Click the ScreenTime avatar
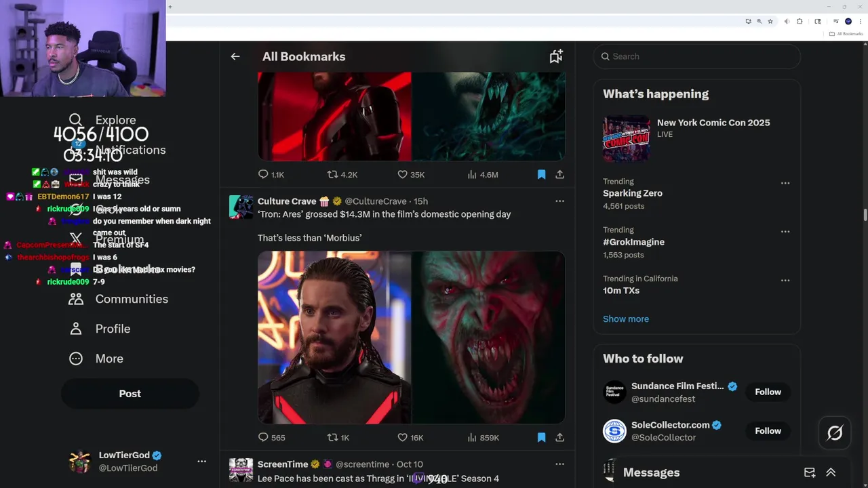Screen dimensions: 868x488 pyautogui.click(x=241, y=470)
